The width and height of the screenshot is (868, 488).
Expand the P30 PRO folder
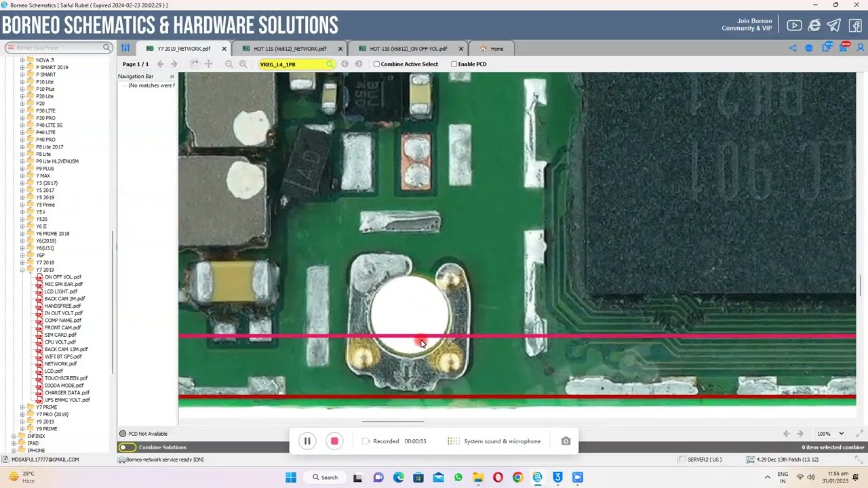[x=22, y=118]
